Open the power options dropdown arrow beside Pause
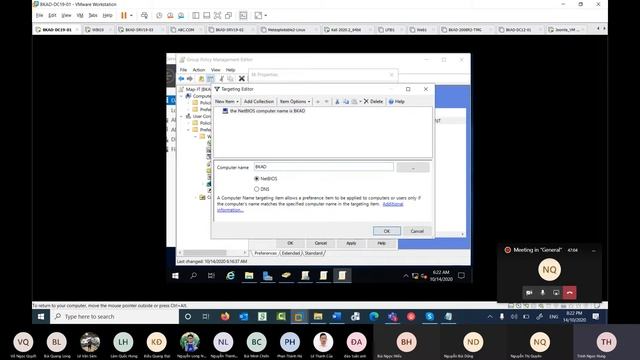The image size is (640, 360). tap(131, 16)
